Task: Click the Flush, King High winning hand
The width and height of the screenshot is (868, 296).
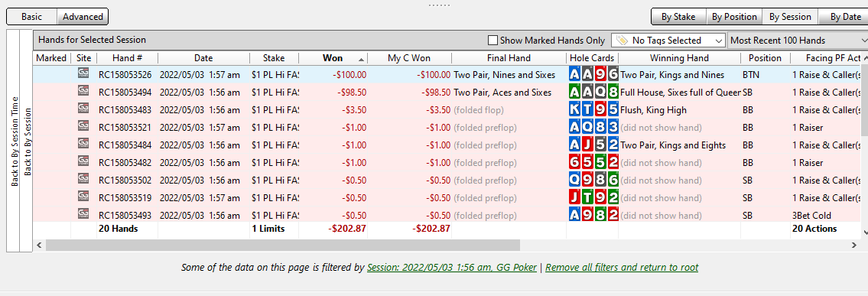Action: pyautogui.click(x=653, y=110)
